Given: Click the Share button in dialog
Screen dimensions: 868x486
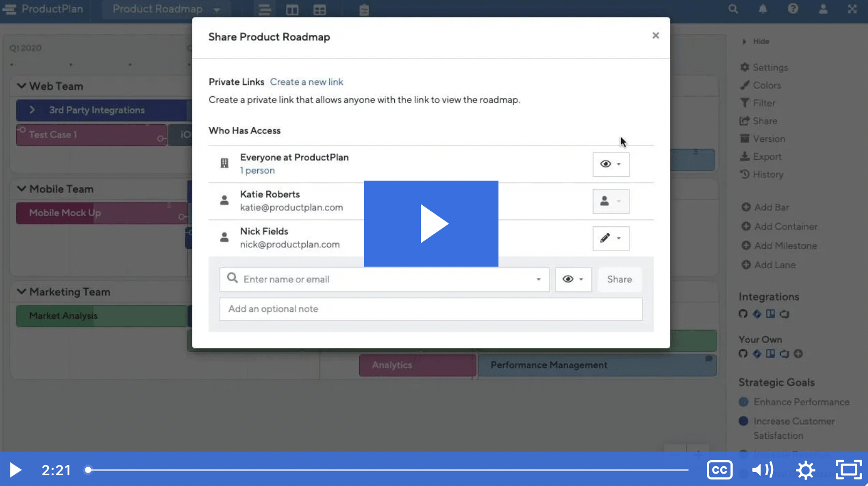Looking at the screenshot, I should point(619,280).
